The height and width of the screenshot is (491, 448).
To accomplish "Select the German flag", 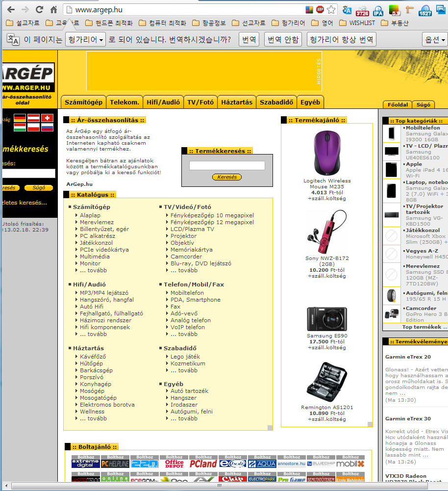I will [x=20, y=118].
